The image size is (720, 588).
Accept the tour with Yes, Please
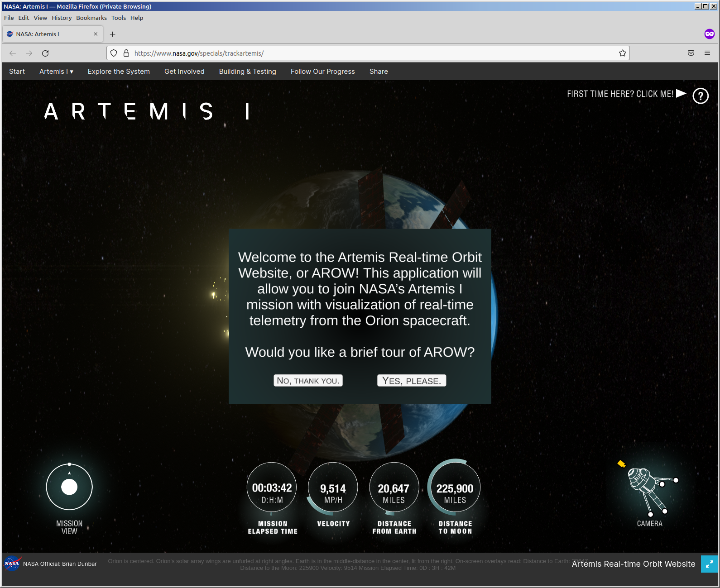pos(412,381)
